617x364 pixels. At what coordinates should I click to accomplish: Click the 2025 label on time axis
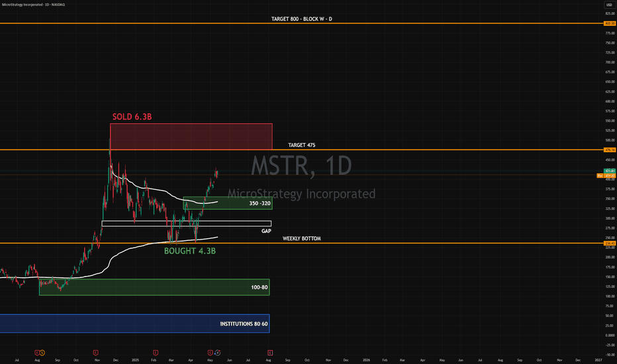[x=135, y=360]
